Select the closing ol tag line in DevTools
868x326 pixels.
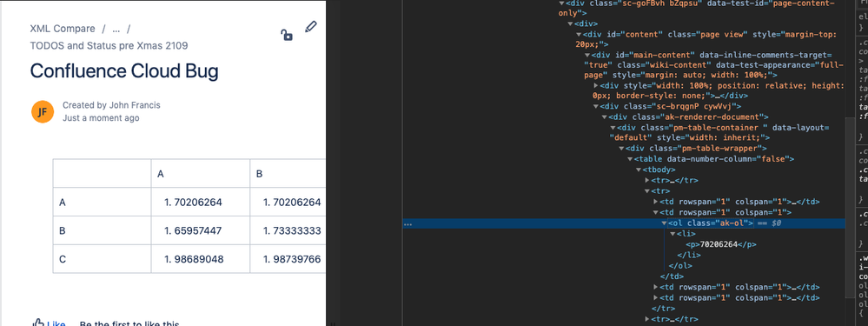point(680,265)
